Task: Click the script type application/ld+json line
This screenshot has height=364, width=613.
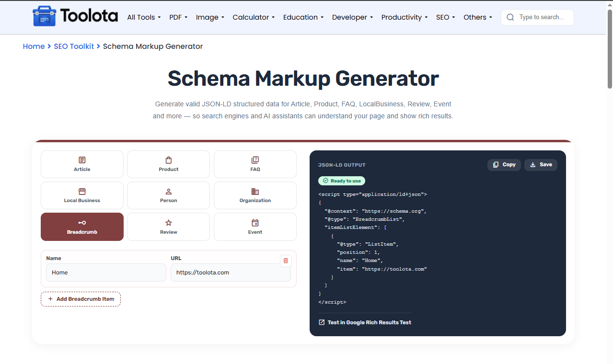Action: click(x=372, y=194)
